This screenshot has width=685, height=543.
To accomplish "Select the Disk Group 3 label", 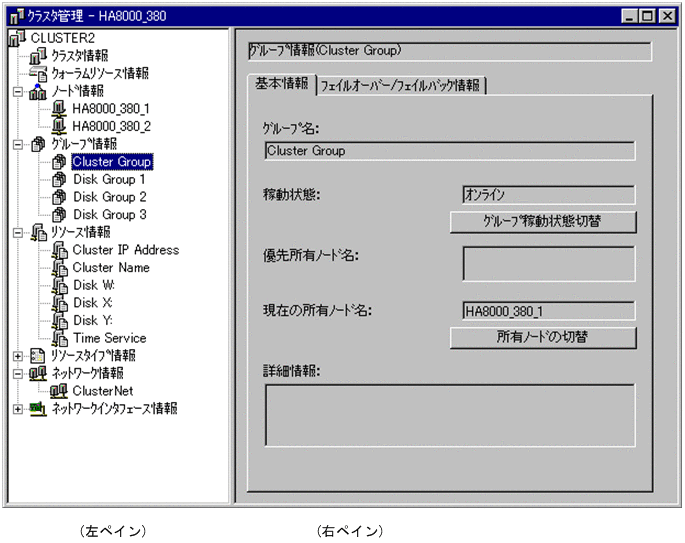I will (x=110, y=214).
